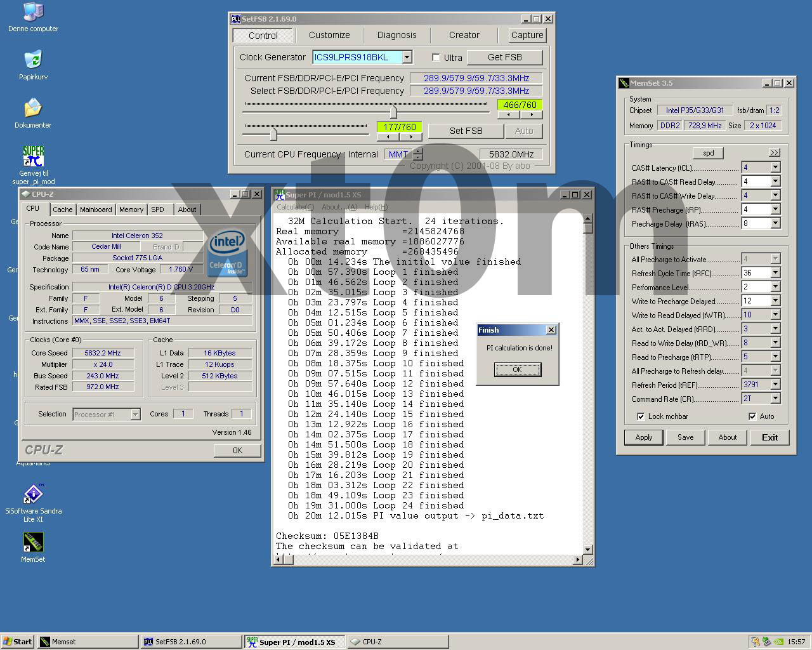Image resolution: width=812 pixels, height=650 pixels.
Task: Click the NVIDIA system tray icon
Action: 778,642
